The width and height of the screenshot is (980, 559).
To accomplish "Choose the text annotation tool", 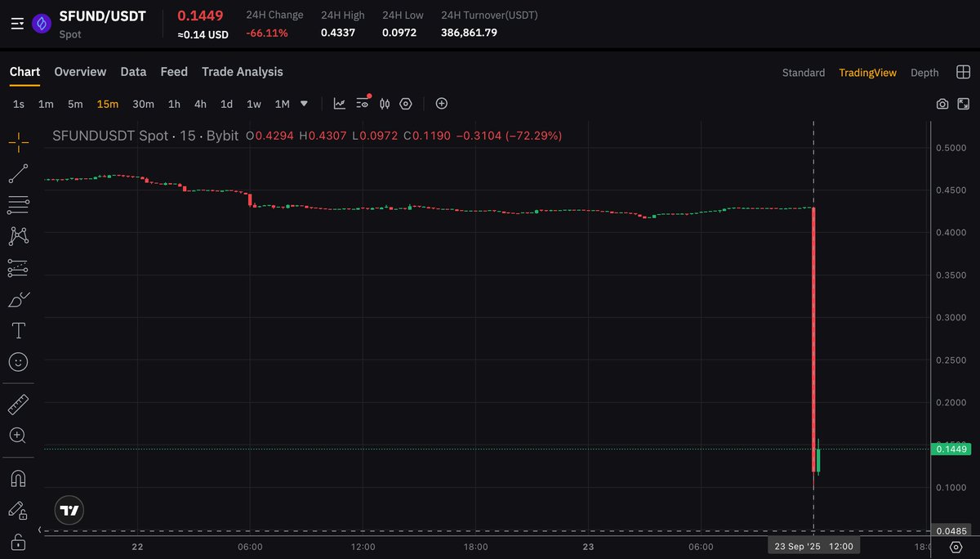I will point(18,330).
